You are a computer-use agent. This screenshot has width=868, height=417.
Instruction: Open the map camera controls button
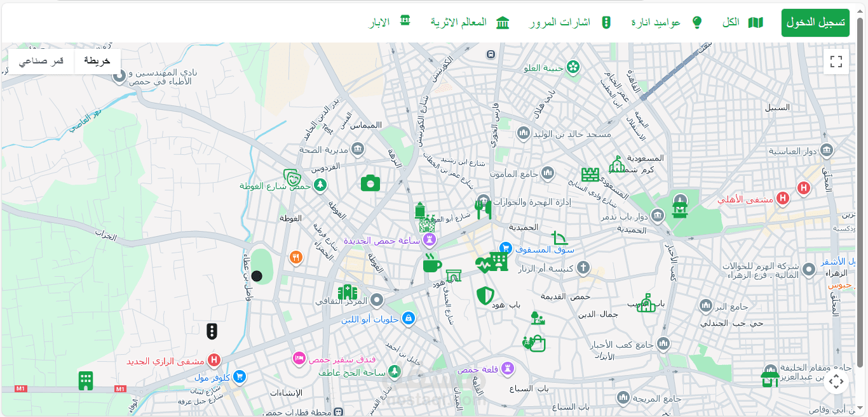(x=836, y=381)
